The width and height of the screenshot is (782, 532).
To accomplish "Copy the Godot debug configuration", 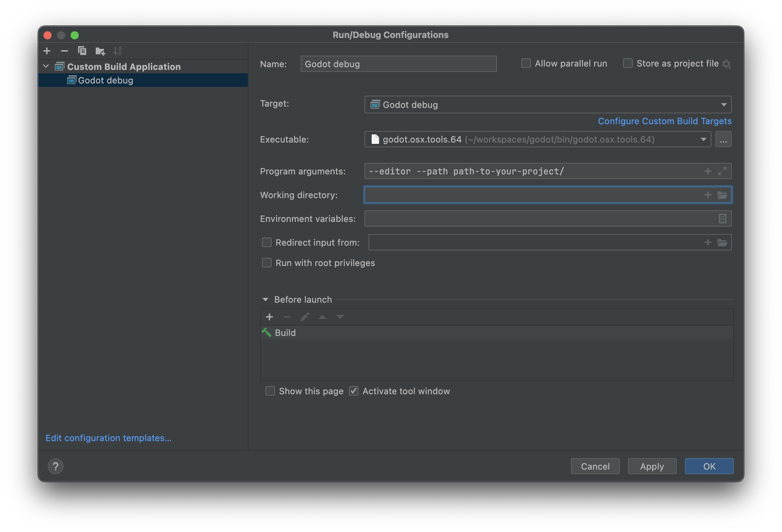I will 82,51.
